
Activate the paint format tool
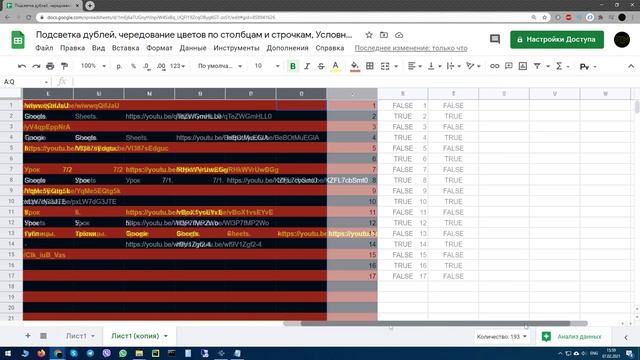64,66
